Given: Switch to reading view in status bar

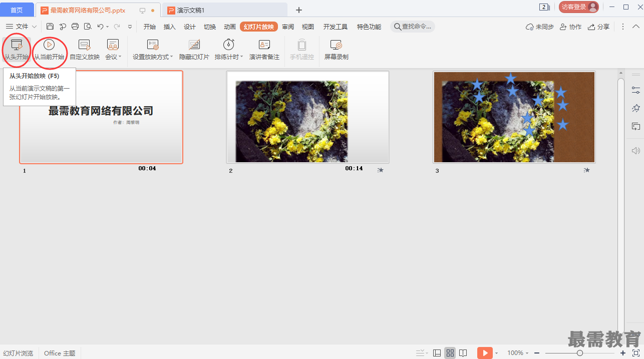Looking at the screenshot, I should (463, 353).
